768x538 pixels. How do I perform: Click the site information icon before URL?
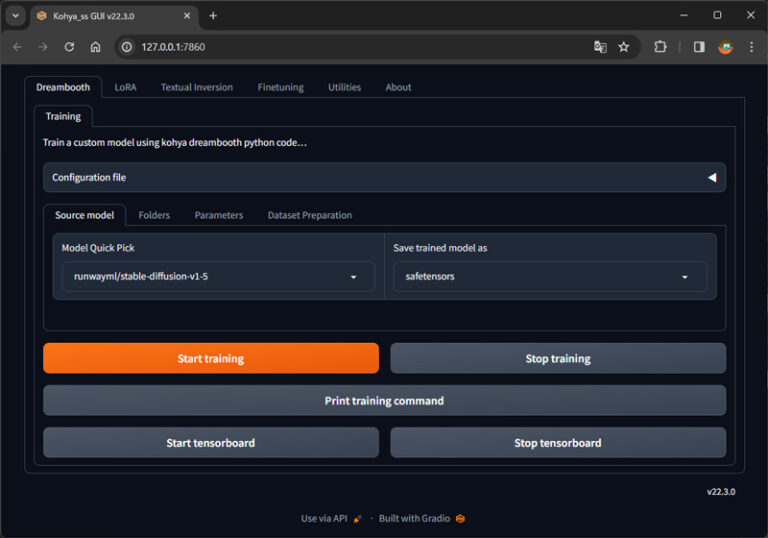click(126, 47)
